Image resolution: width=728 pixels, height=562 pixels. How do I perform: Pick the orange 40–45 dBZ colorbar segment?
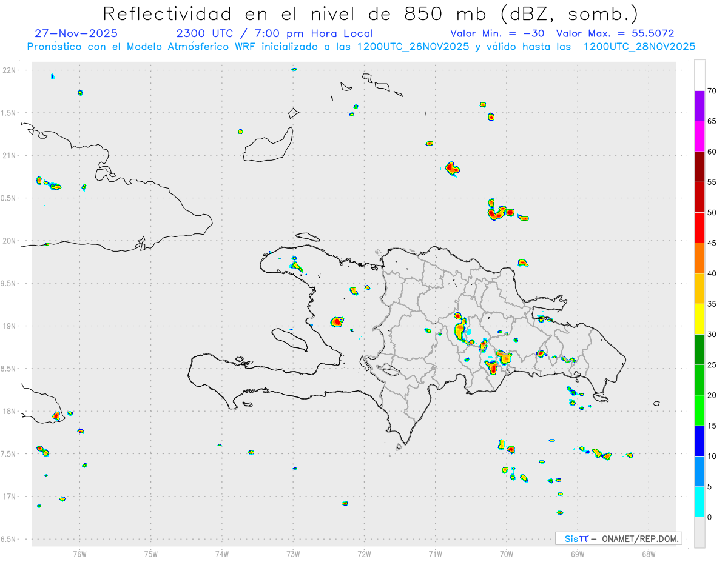pos(699,258)
